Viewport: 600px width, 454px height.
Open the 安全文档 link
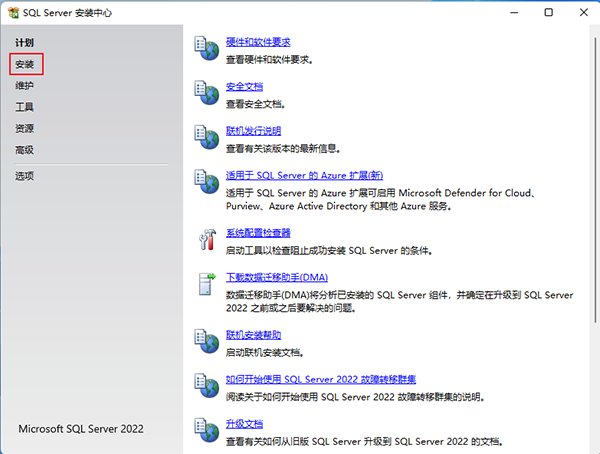(244, 87)
